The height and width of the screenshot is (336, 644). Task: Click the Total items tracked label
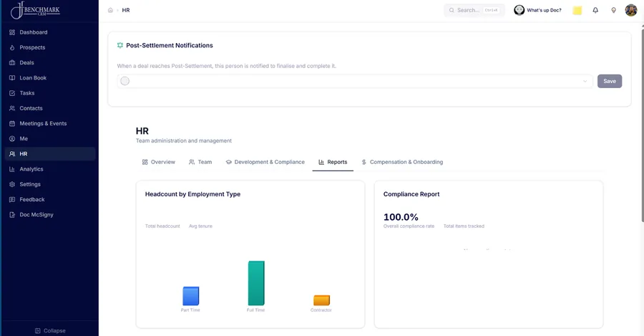[x=464, y=226]
